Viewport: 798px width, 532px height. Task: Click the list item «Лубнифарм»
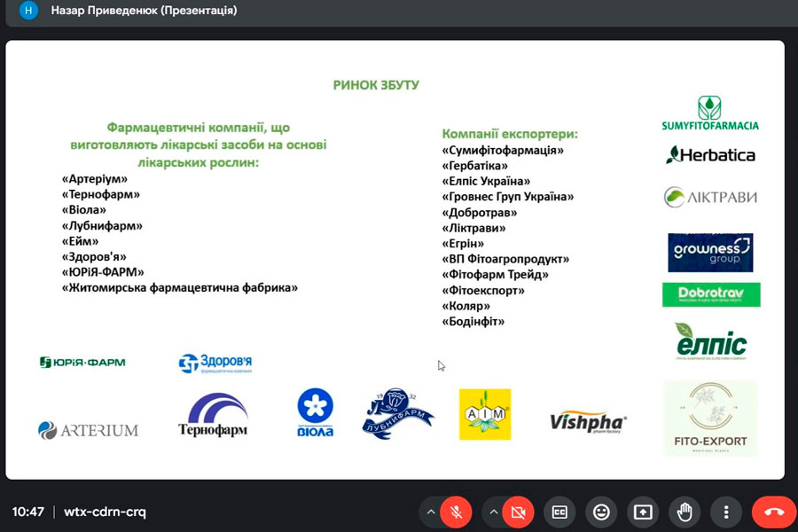click(x=102, y=225)
